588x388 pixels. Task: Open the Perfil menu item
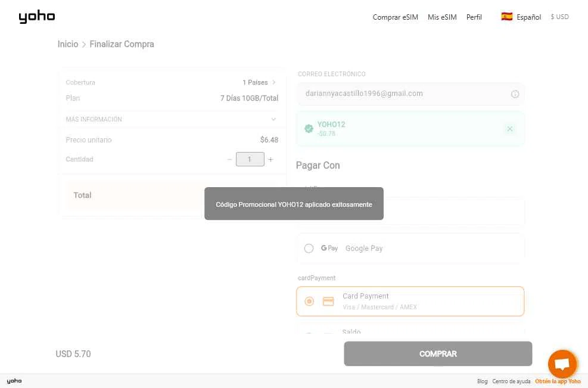474,17
